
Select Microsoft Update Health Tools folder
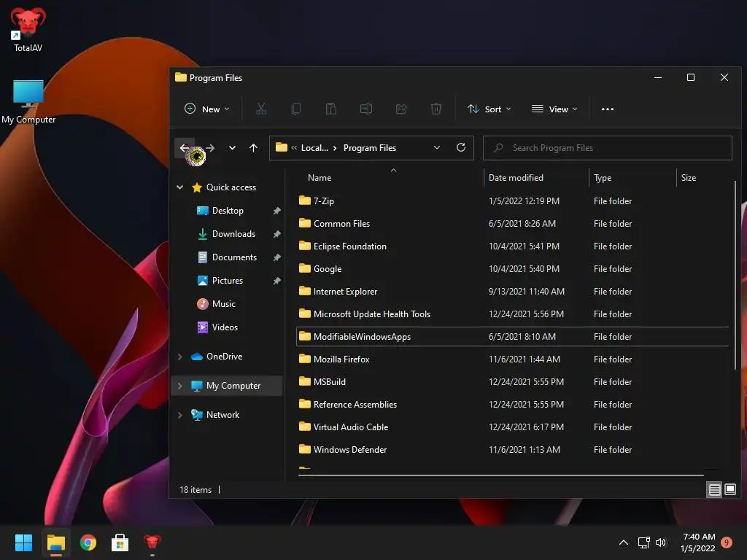[x=512, y=314]
